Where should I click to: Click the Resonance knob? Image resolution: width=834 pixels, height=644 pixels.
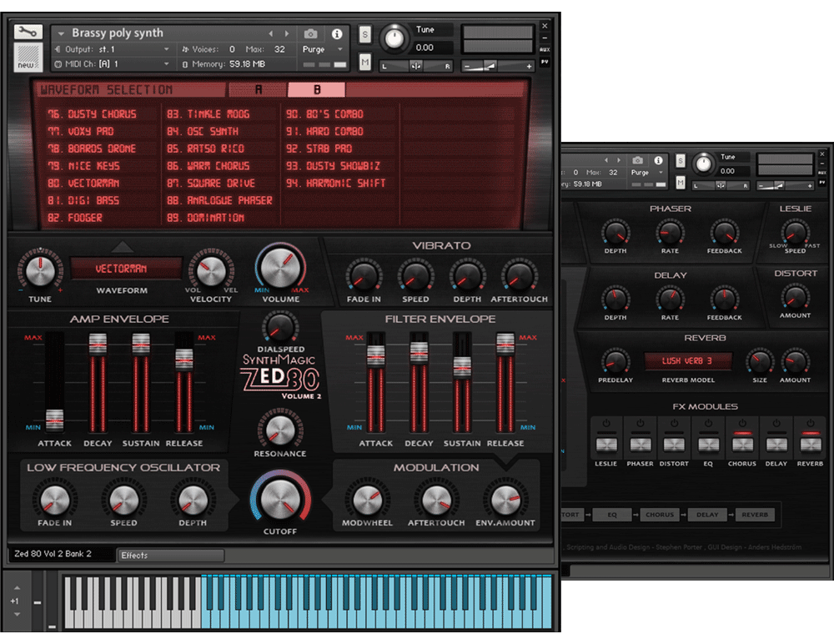[x=280, y=430]
